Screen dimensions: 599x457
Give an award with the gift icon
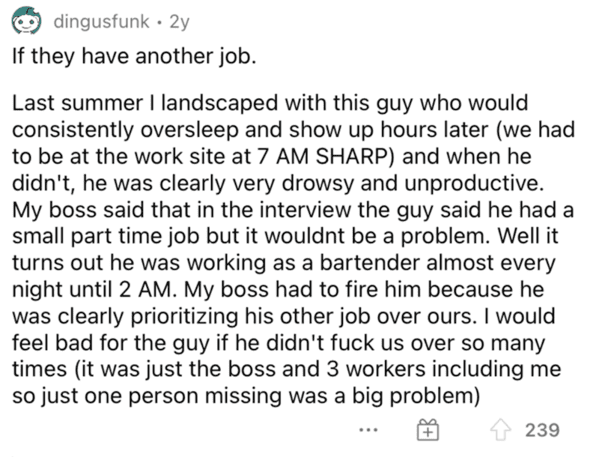[427, 430]
